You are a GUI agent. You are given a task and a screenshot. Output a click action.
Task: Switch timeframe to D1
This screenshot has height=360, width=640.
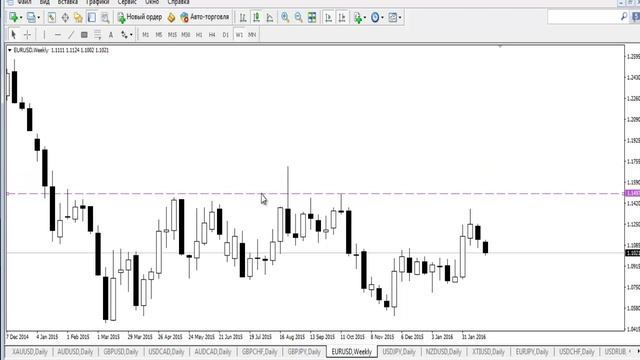tap(225, 35)
